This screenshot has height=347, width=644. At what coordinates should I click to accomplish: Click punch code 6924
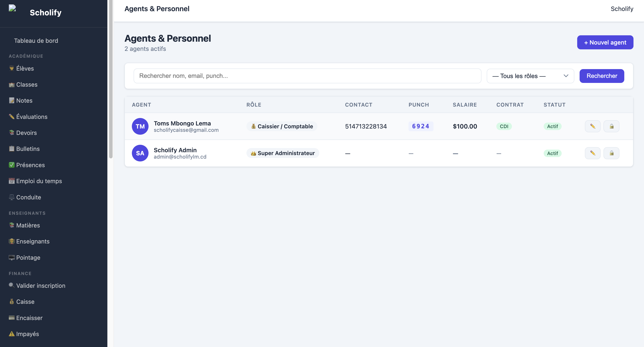pos(421,126)
